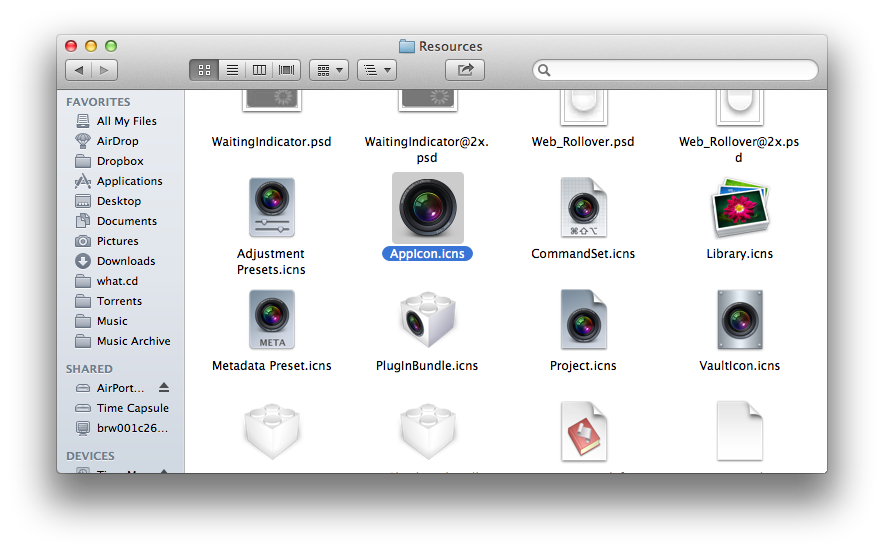Open All My Files in sidebar

click(126, 121)
